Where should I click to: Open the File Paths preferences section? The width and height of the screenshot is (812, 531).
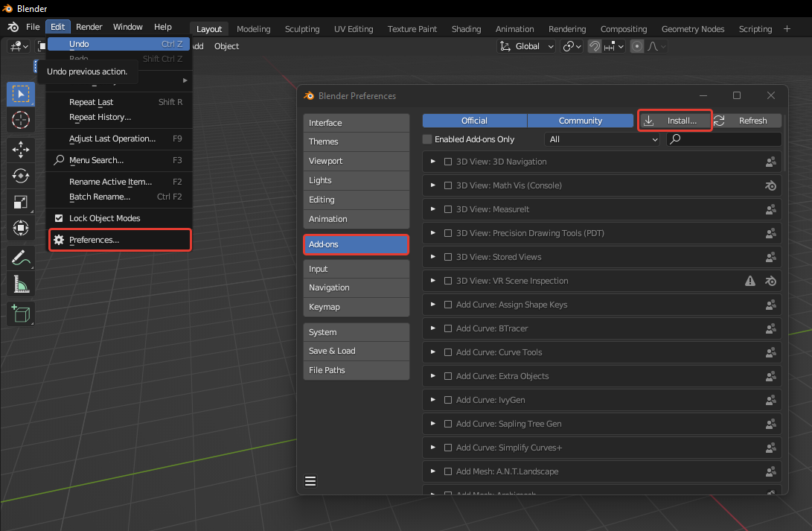357,370
